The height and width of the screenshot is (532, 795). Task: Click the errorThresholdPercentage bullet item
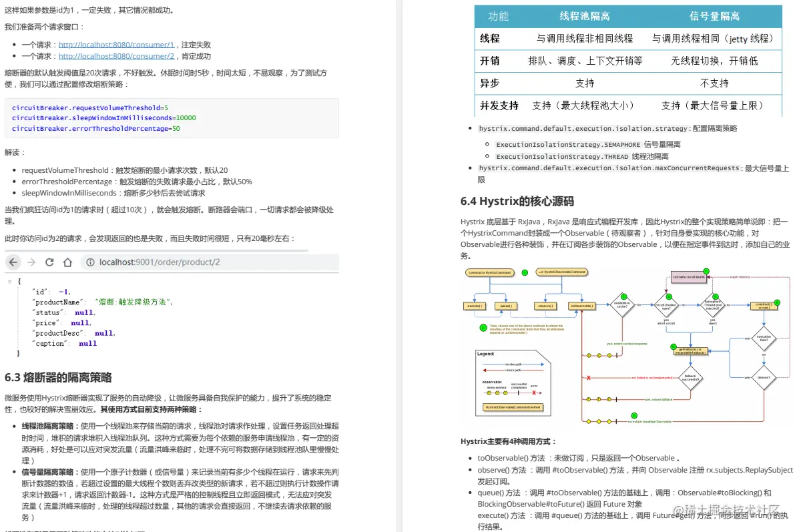click(x=137, y=182)
